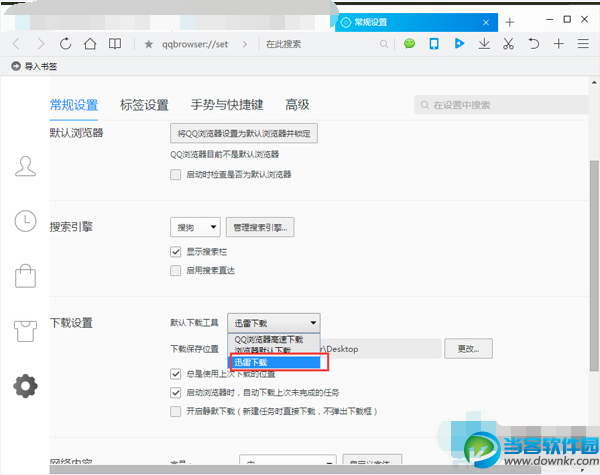
Task: Click the search magnifier in search bar
Action: 383,44
